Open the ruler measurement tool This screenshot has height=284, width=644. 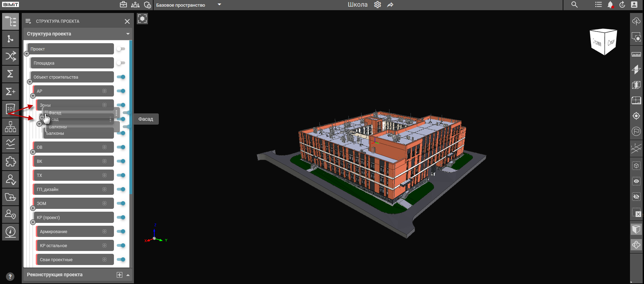click(x=636, y=54)
